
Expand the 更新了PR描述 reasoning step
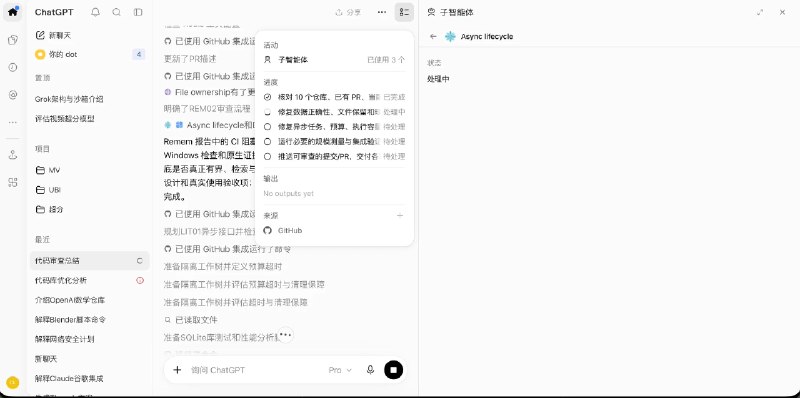[190, 59]
